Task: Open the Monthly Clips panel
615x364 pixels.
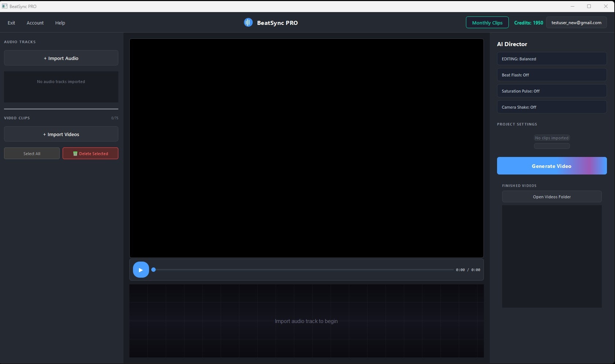Action: pos(487,22)
